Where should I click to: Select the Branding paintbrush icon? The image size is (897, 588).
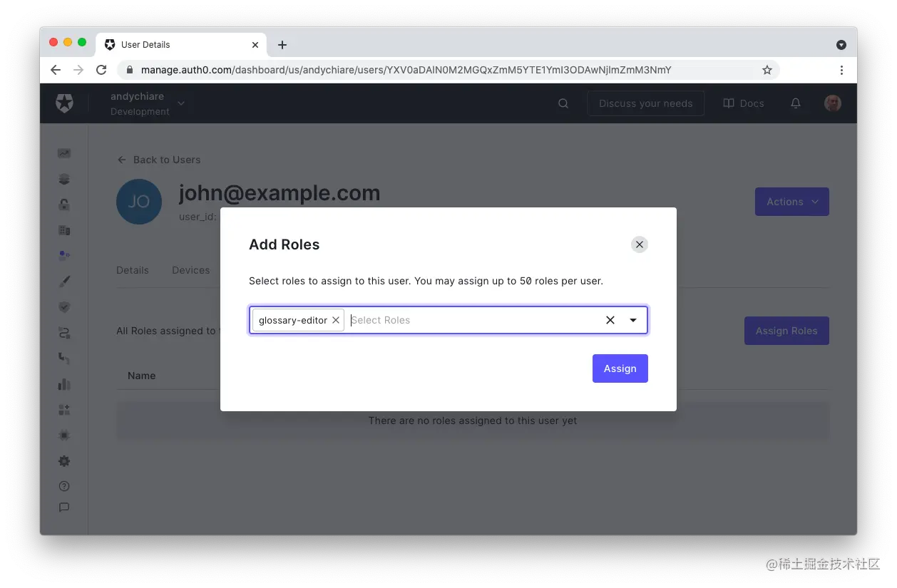tap(64, 281)
